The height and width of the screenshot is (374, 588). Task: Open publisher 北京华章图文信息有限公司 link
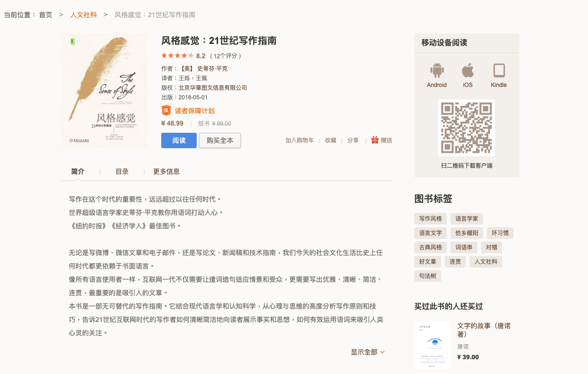(213, 88)
